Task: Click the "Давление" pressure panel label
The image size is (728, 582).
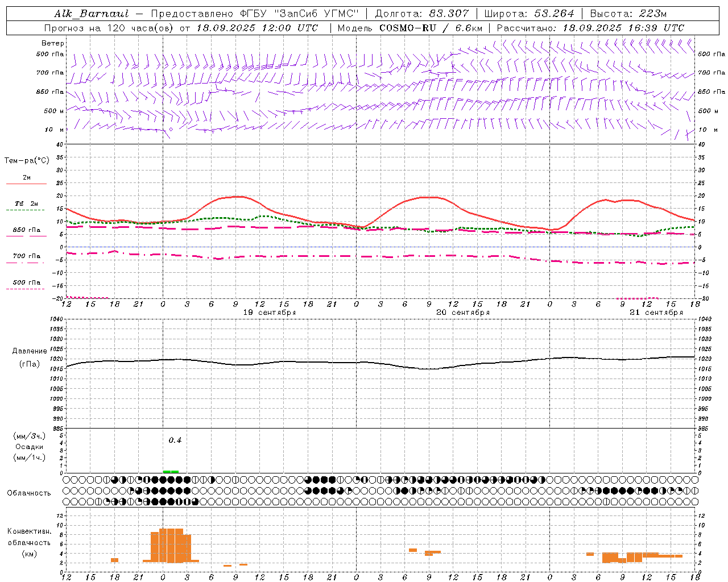Action: tap(30, 351)
